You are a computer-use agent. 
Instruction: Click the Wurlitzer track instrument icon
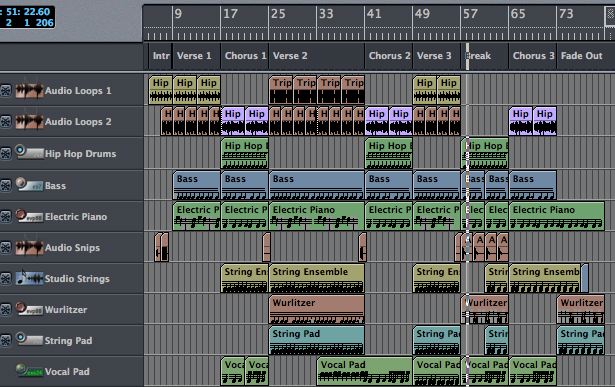(29, 309)
